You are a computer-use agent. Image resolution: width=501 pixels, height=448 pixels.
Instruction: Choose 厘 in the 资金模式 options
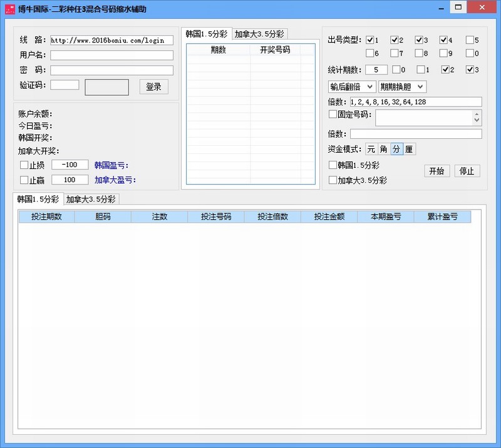point(409,149)
